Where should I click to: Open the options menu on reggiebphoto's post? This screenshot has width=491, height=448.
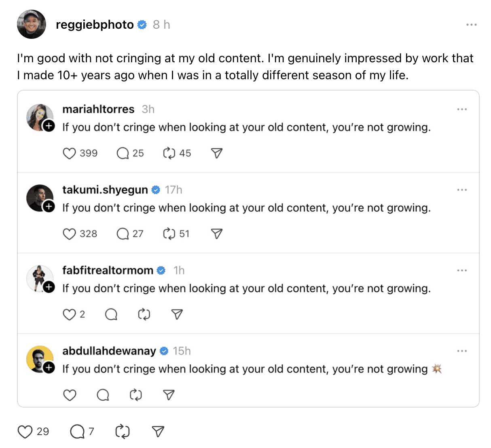point(472,24)
